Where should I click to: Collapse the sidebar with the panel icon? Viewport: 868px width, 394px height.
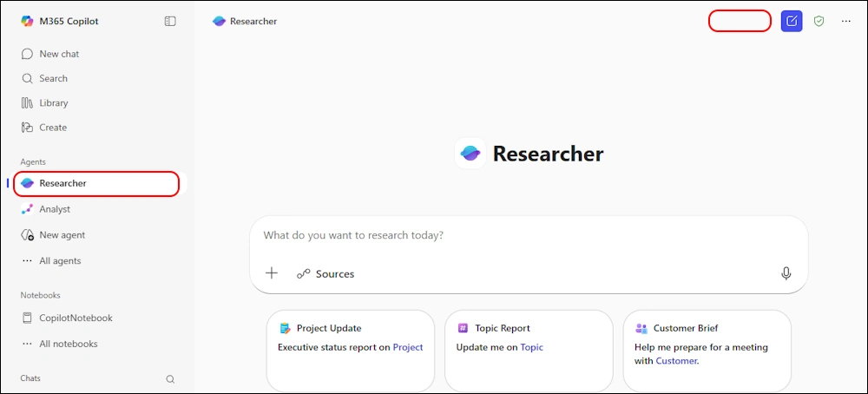[170, 21]
